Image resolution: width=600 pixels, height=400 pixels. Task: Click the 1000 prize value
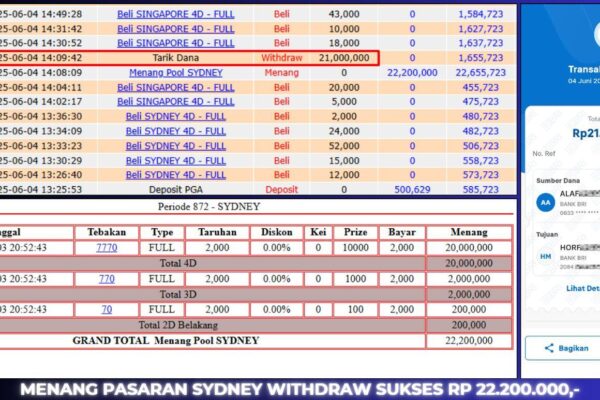tap(355, 279)
